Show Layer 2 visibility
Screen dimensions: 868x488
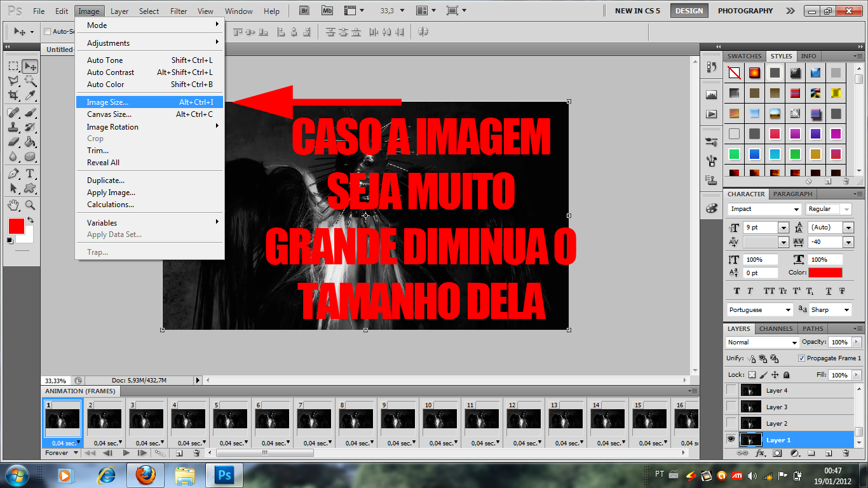[x=732, y=423]
